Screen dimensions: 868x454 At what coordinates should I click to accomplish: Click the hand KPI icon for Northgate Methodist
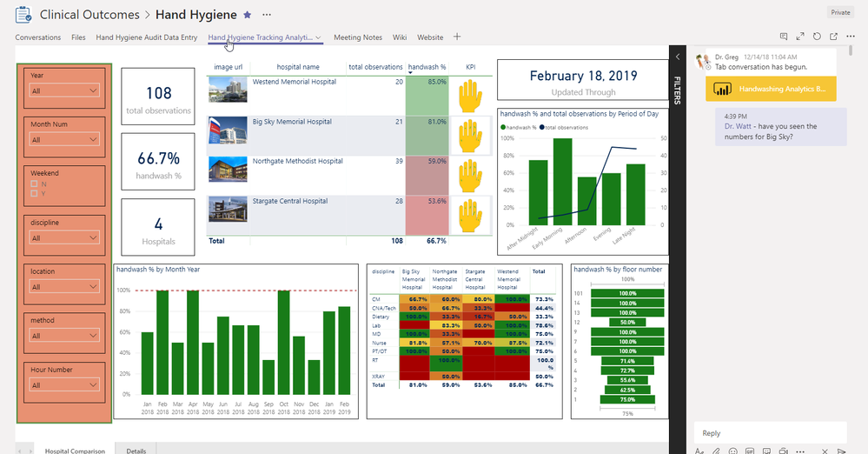[x=470, y=176]
